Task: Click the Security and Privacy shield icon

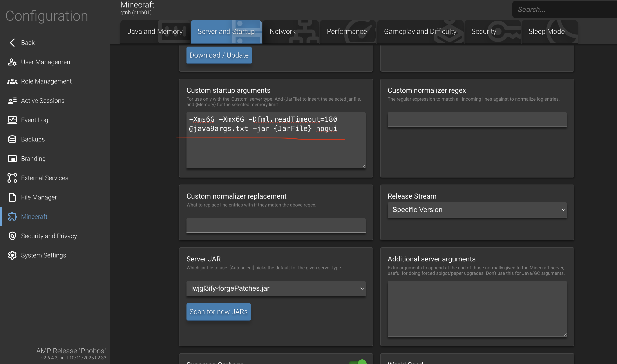Action: pyautogui.click(x=12, y=236)
